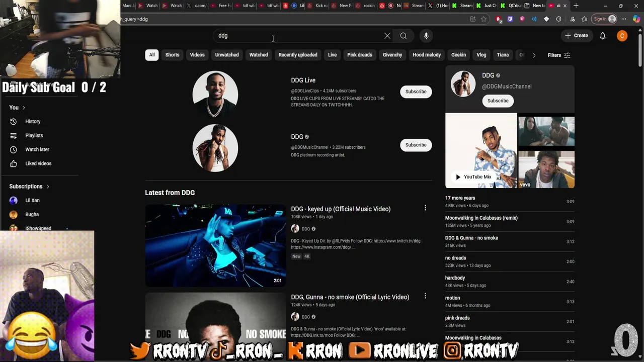Screen dimensions: 644x362
Task: Click the Create button
Action: coord(576,36)
